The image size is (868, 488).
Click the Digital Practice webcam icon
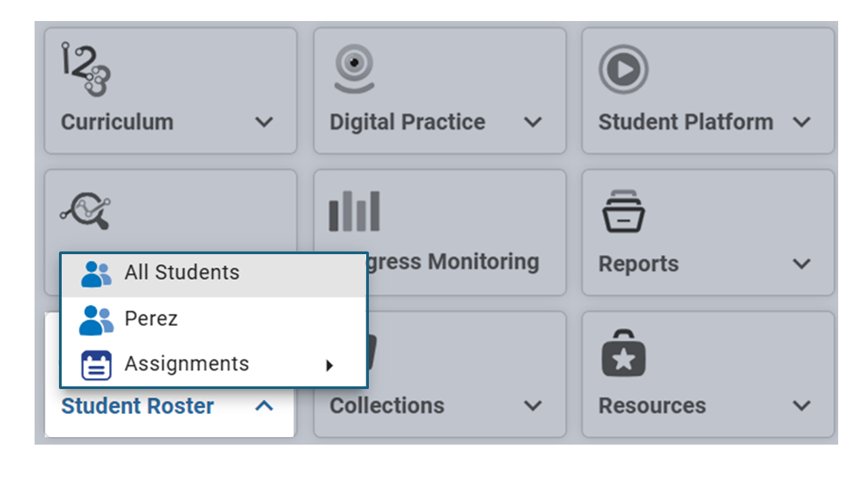(x=355, y=69)
